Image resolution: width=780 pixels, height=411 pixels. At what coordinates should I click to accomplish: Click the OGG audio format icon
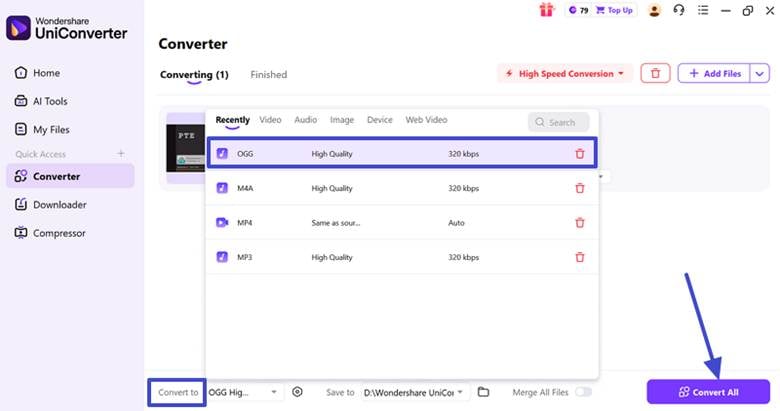[222, 153]
